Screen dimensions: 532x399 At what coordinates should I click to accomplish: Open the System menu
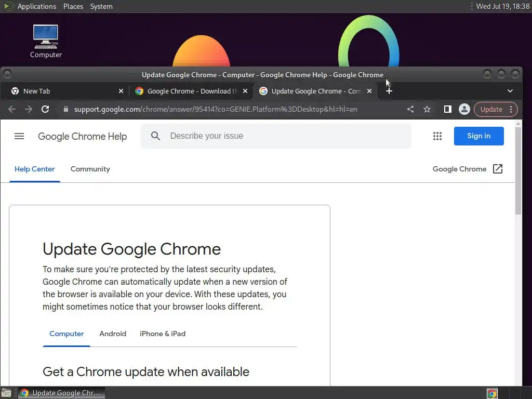click(x=101, y=6)
